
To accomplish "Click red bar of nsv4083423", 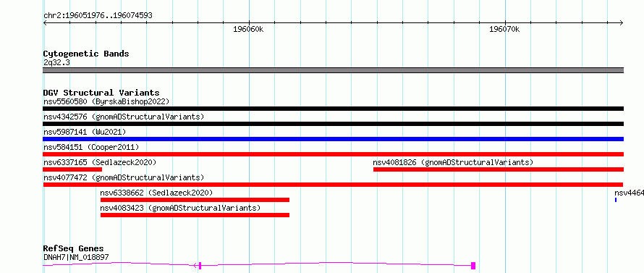I will point(195,215).
